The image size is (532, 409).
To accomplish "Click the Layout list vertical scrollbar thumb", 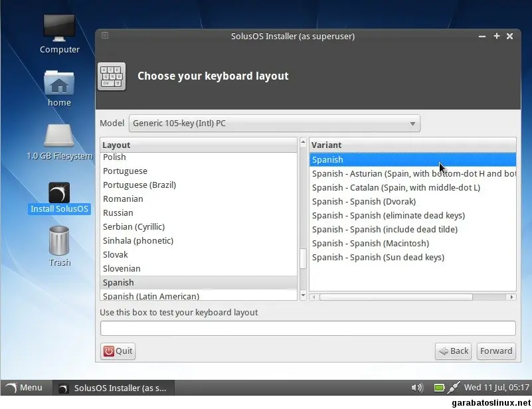I will 303,258.
